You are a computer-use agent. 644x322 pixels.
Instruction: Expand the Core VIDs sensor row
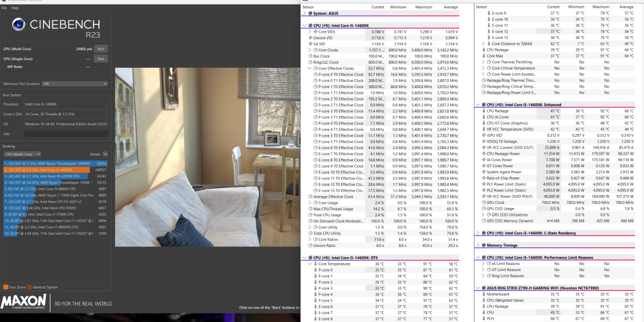(x=310, y=32)
